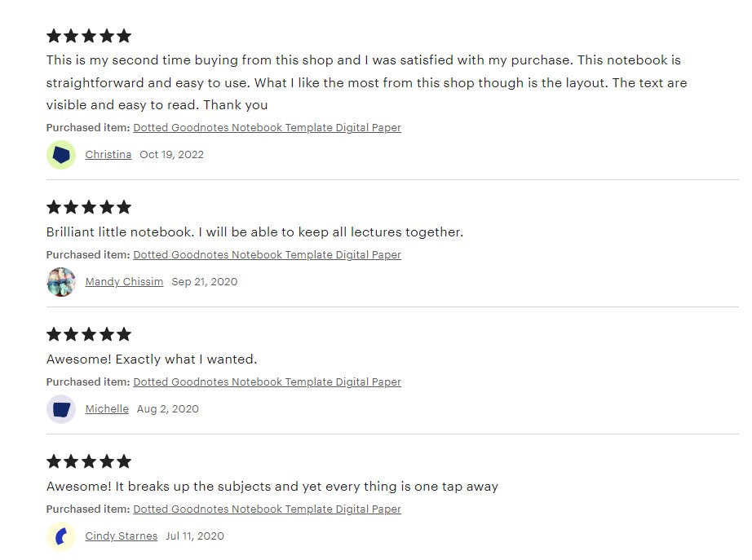Image resolution: width=752 pixels, height=560 pixels.
Task: Open Mandy Chissim's profile name link
Action: coord(124,282)
